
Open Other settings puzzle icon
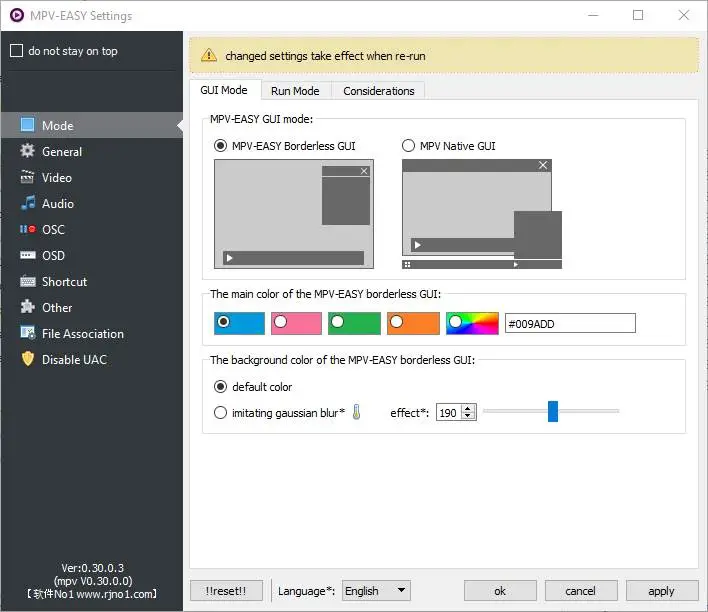point(28,307)
